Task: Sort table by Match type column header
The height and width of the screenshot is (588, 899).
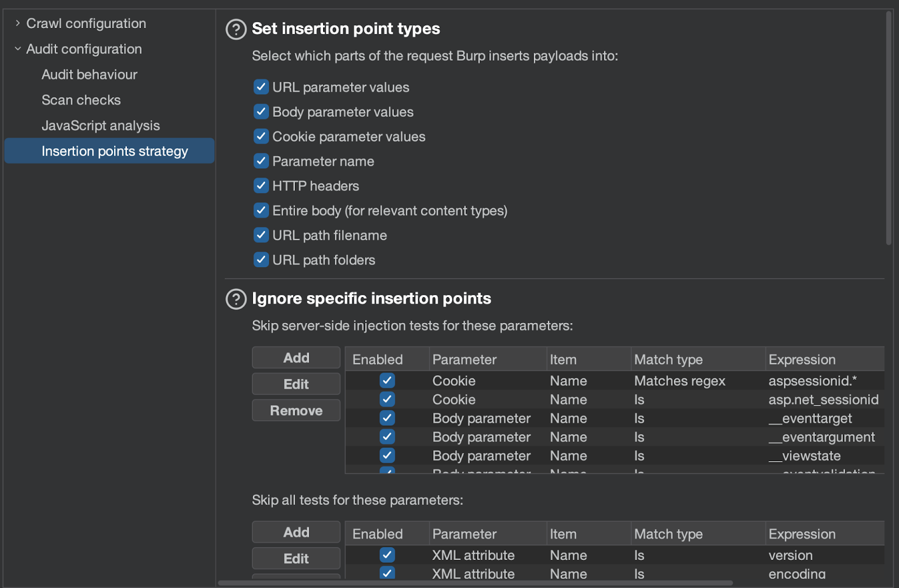Action: 668,359
